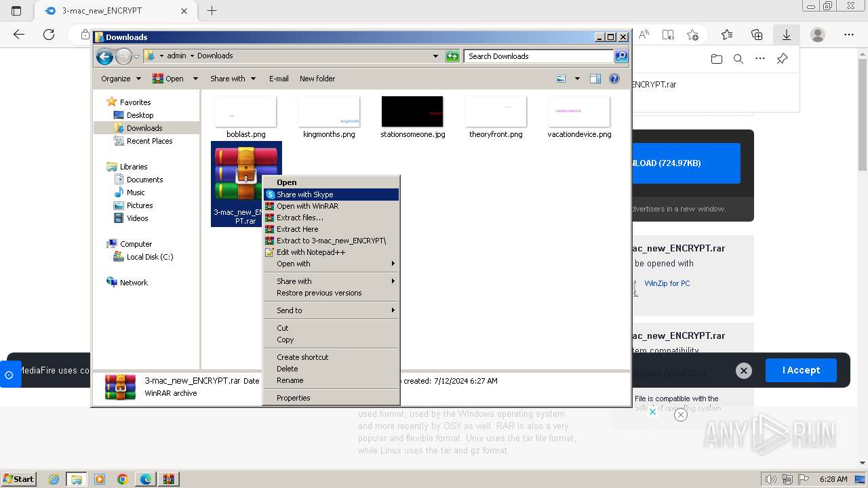868x488 pixels.
Task: Select Recent Places in navigation pane
Action: [x=149, y=141]
